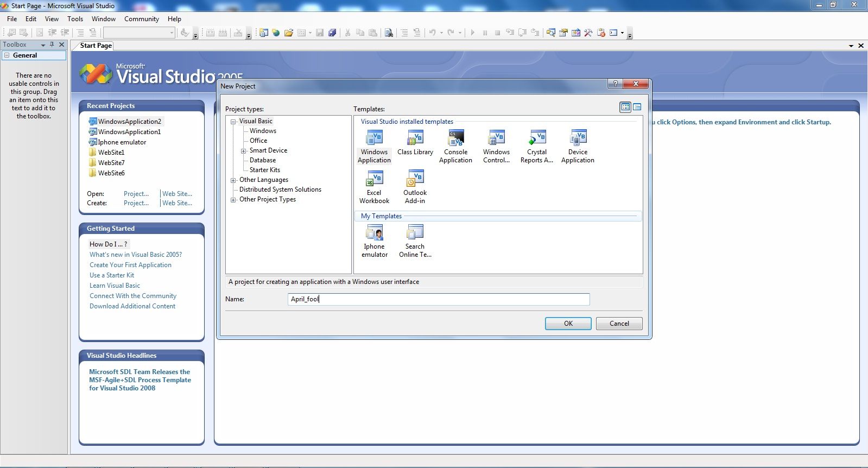The height and width of the screenshot is (468, 868).
Task: Switch templates to Small Icons view
Action: [x=637, y=107]
